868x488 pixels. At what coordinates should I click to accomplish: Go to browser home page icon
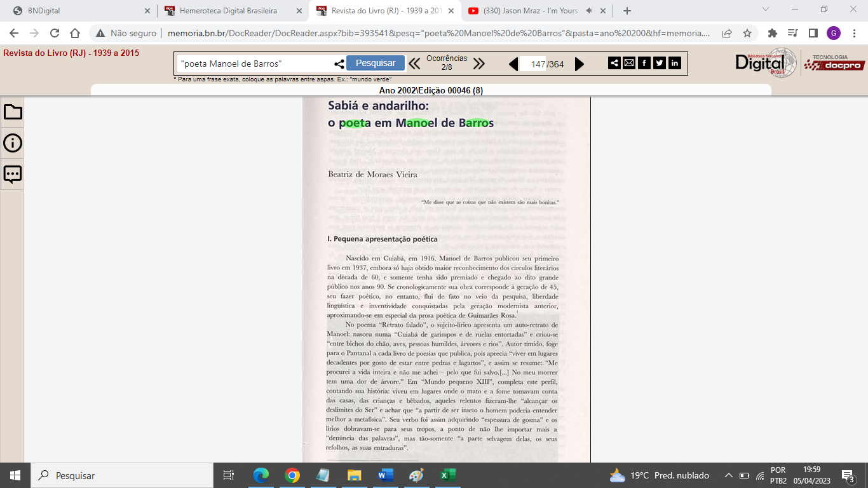click(x=75, y=33)
